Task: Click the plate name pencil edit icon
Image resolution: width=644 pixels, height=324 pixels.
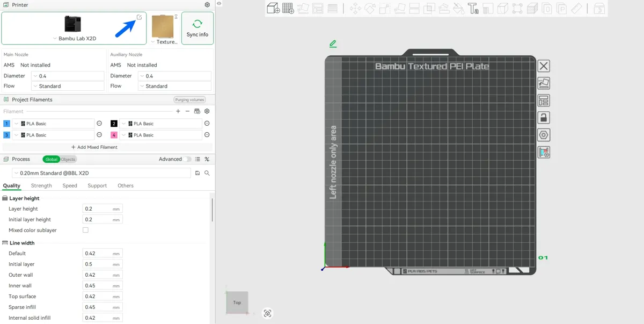Action: click(333, 44)
